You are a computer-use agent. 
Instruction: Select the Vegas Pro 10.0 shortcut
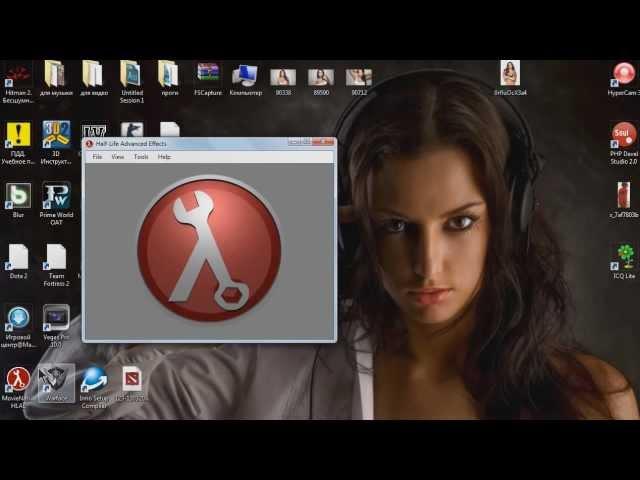56,326
